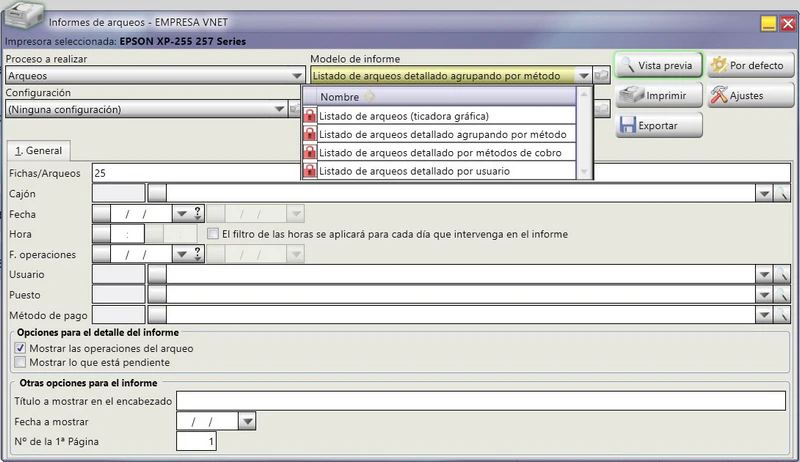Click the Vista previa magnifier button
This screenshot has width=800, height=462.
pyautogui.click(x=659, y=65)
